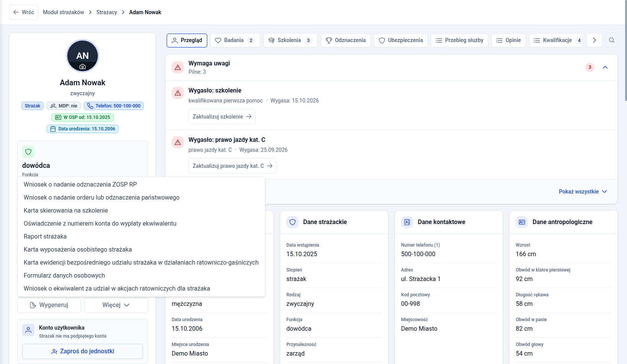Collapse the Wymaga uwagi section
627x364 pixels.
[605, 67]
